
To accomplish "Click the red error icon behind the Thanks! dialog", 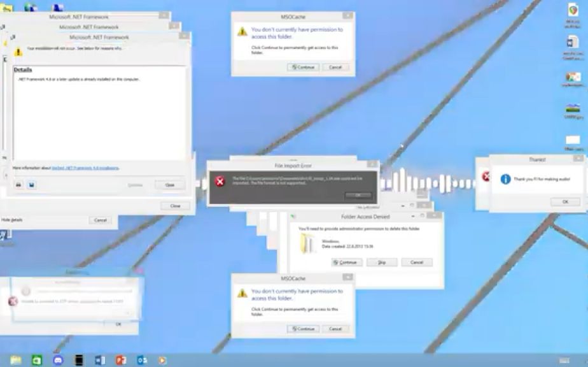I will coord(486,176).
